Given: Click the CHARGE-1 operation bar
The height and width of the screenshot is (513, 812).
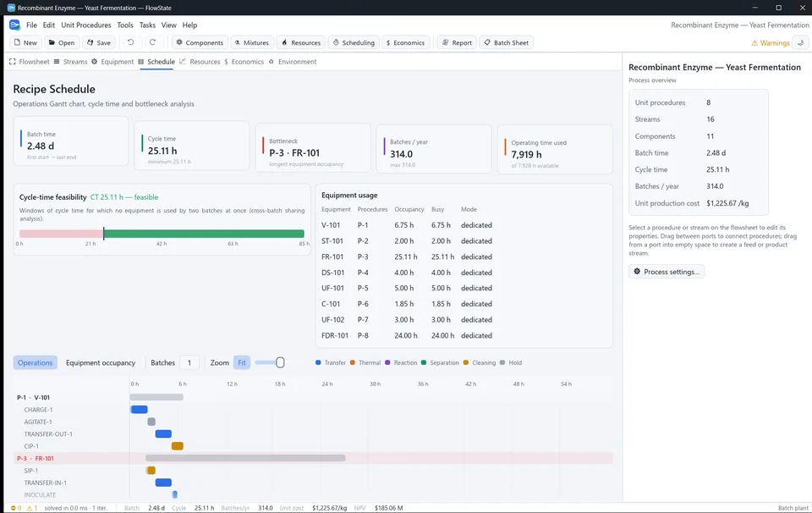Looking at the screenshot, I should 139,410.
